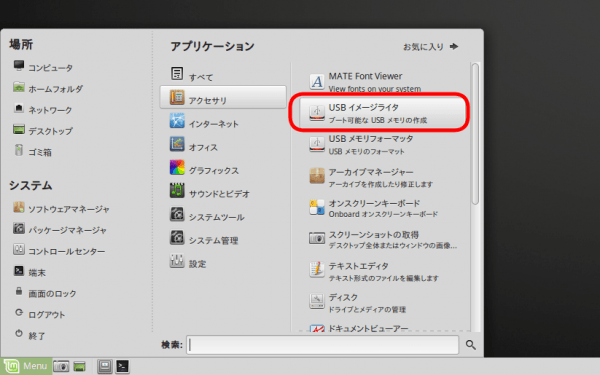Launch Text Editor (テキストエディタ)
This screenshot has width=600, height=375.
tap(383, 271)
